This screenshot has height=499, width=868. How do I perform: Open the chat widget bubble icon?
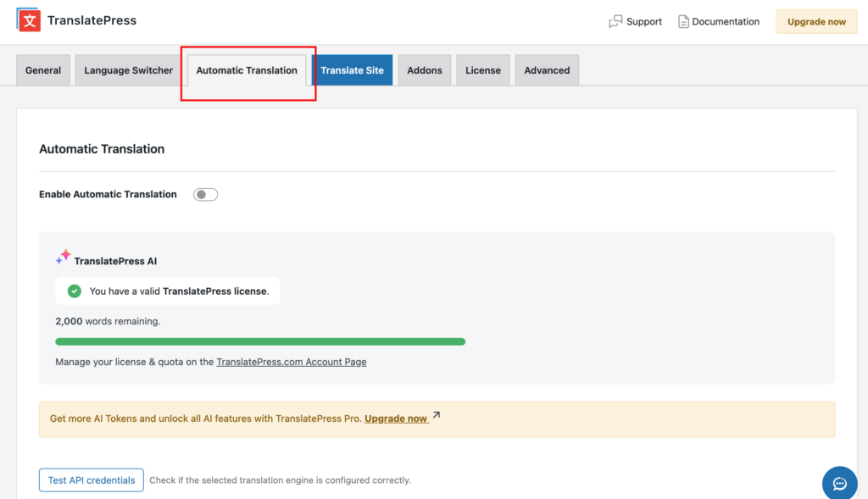pyautogui.click(x=839, y=483)
